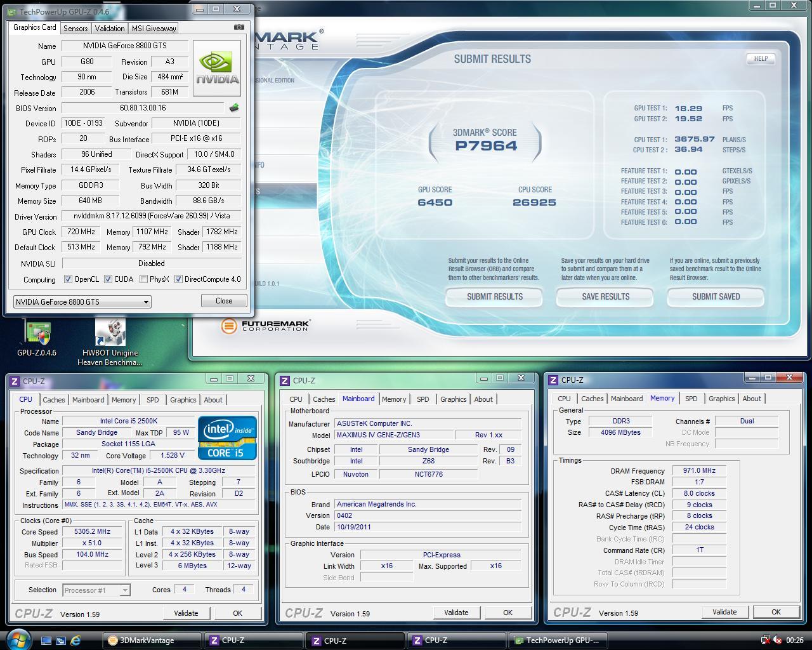Click Specification Intel i5-2500K CPU field
This screenshot has width=812, height=650.
pyautogui.click(x=158, y=471)
